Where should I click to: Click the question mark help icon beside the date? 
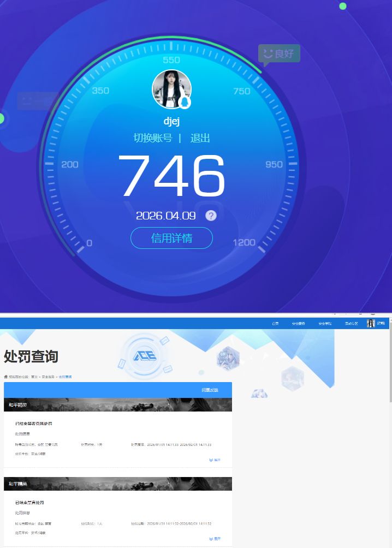coord(211,216)
